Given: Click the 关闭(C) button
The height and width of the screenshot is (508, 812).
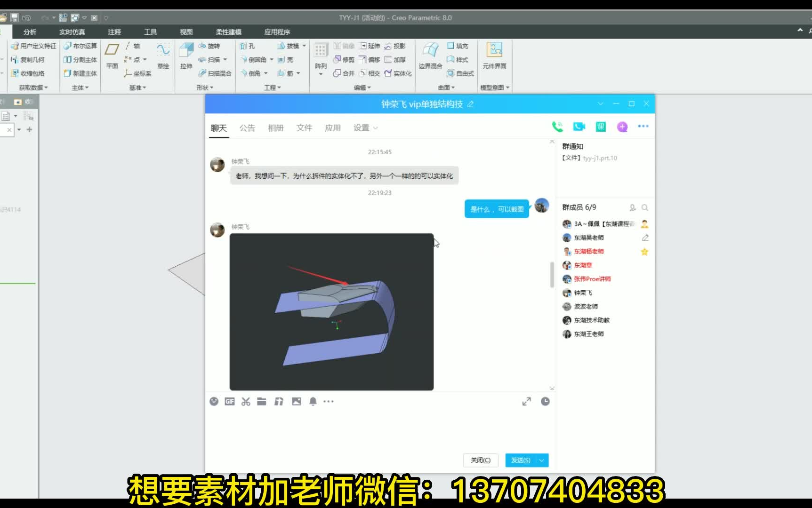Looking at the screenshot, I should point(480,460).
